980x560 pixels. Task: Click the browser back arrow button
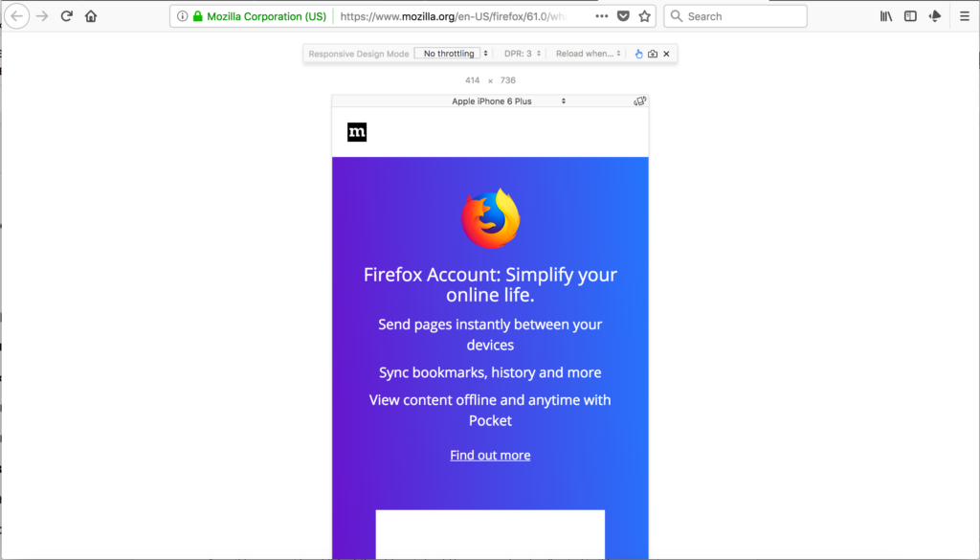click(17, 16)
